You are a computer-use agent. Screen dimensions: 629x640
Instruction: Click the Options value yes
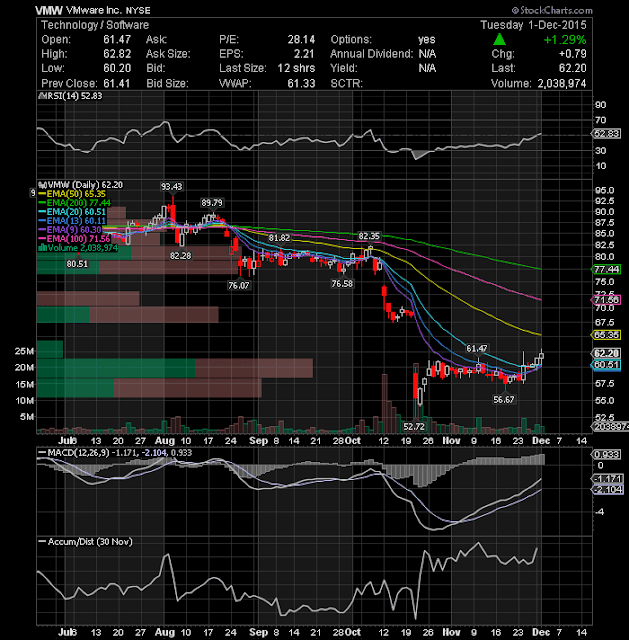click(427, 40)
